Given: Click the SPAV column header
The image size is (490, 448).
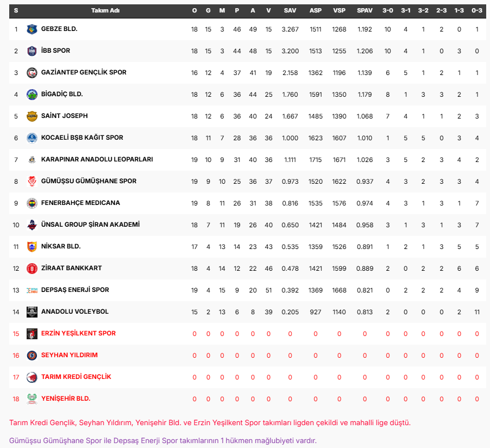Looking at the screenshot, I should click(365, 10).
